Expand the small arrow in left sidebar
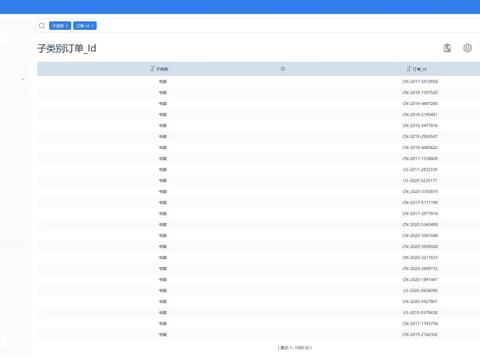This screenshot has width=480, height=360. [x=23, y=80]
